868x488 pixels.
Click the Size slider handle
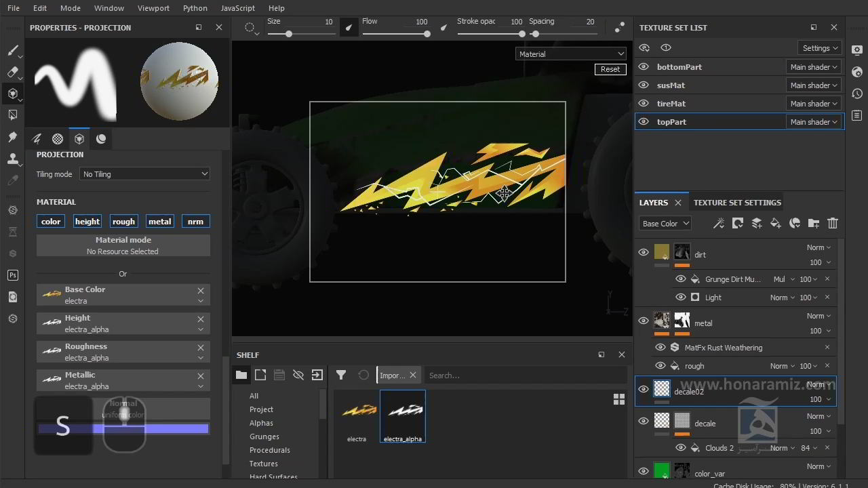tap(289, 34)
